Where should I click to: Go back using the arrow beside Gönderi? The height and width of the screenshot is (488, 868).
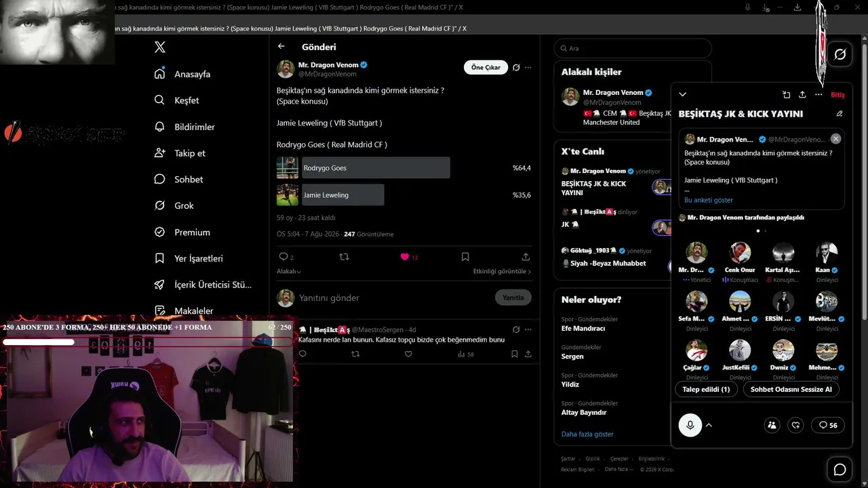pos(281,47)
